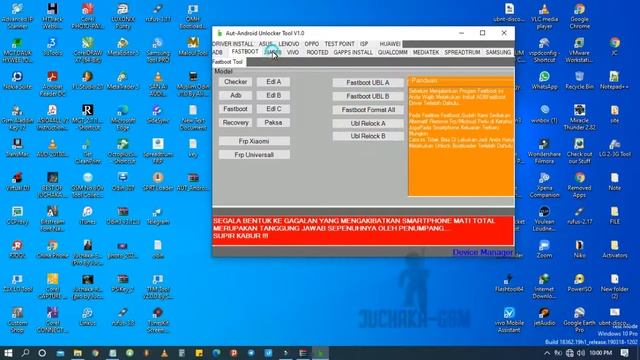
Task: Click Fastboot UBL A button
Action: pyautogui.click(x=368, y=82)
